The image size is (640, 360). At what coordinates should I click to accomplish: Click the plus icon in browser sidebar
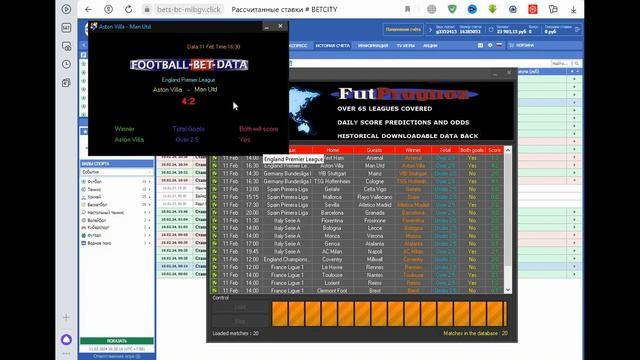coord(66,317)
